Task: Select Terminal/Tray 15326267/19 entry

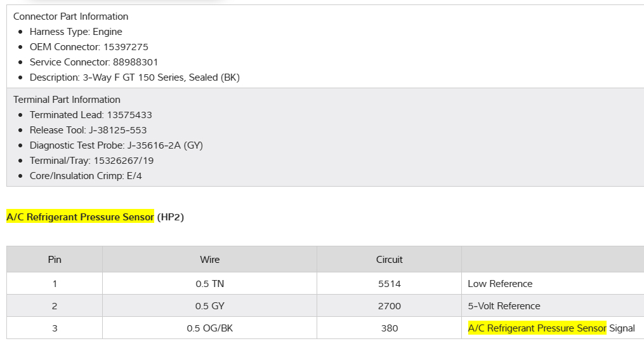Action: [x=91, y=161]
